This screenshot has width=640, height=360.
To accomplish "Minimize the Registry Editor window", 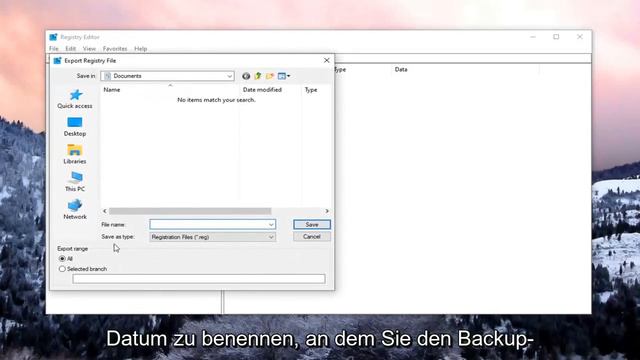I will pyautogui.click(x=533, y=37).
